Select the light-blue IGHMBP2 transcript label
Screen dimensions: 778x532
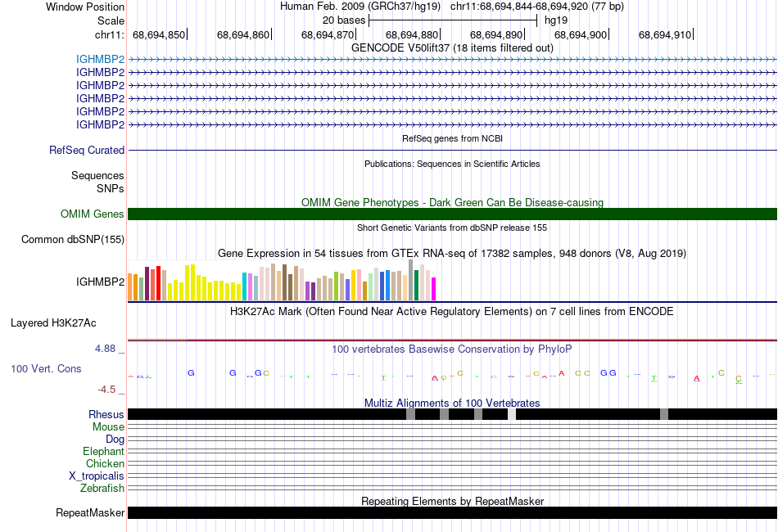(100, 60)
